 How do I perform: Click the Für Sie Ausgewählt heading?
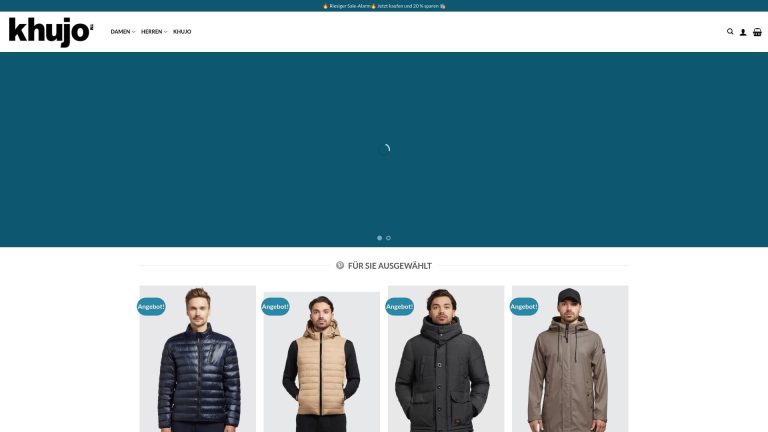(x=390, y=266)
